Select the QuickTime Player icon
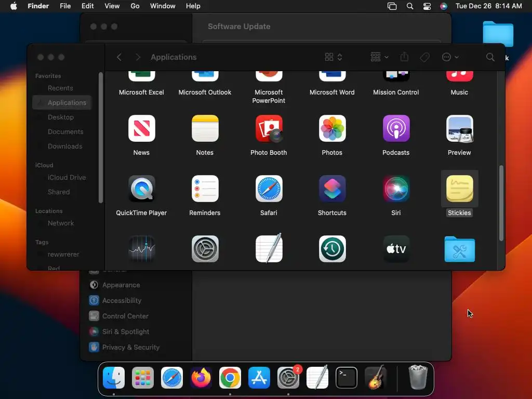 pyautogui.click(x=141, y=189)
